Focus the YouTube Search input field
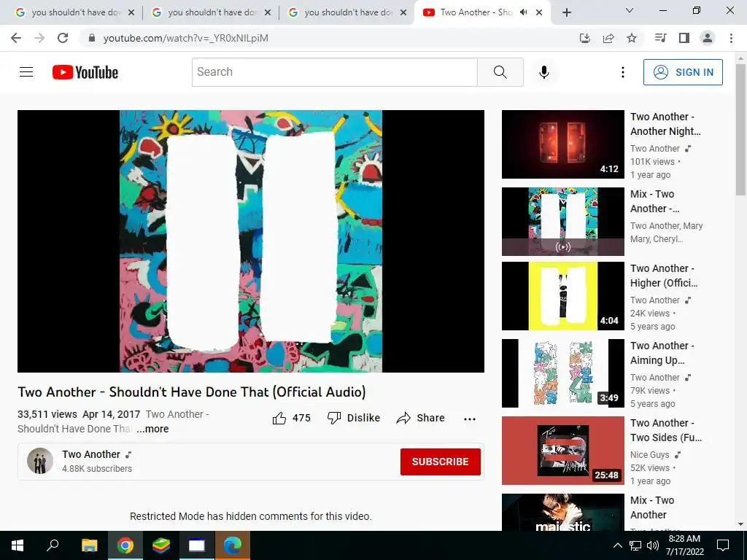The height and width of the screenshot is (560, 747). coord(334,72)
